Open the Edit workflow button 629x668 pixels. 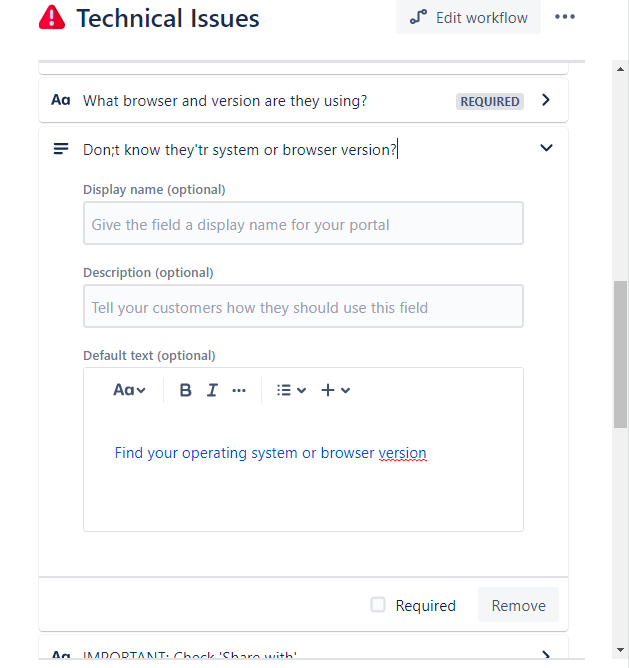pos(468,17)
